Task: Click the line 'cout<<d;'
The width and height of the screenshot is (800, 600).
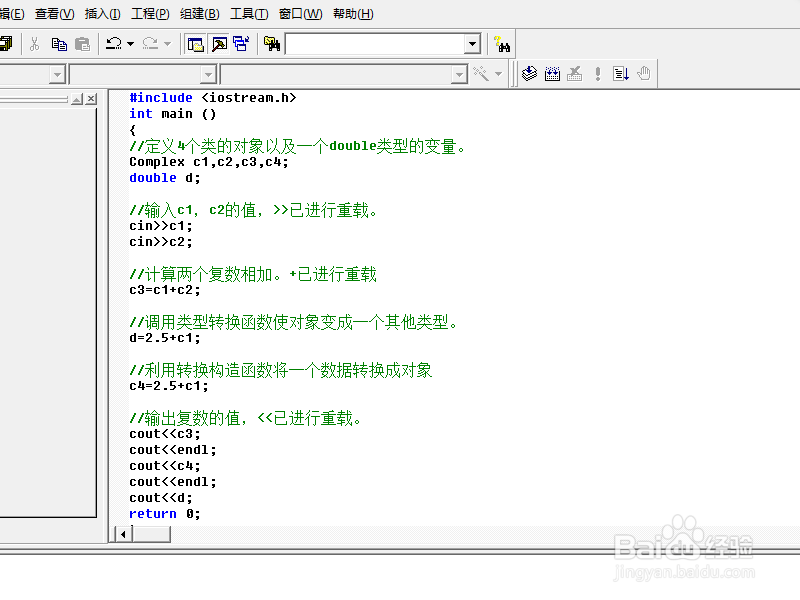Action: 161,497
